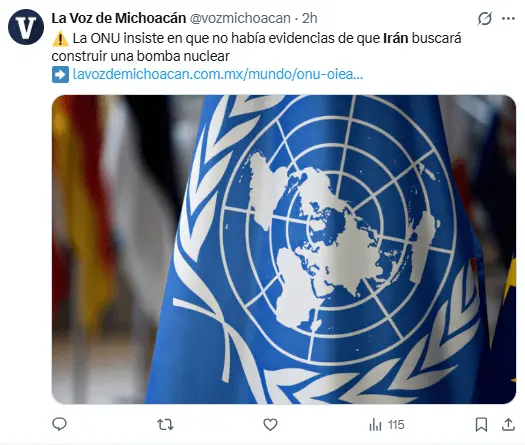This screenshot has width=525, height=445.
Task: Open the UN flag image
Action: pyautogui.click(x=284, y=249)
